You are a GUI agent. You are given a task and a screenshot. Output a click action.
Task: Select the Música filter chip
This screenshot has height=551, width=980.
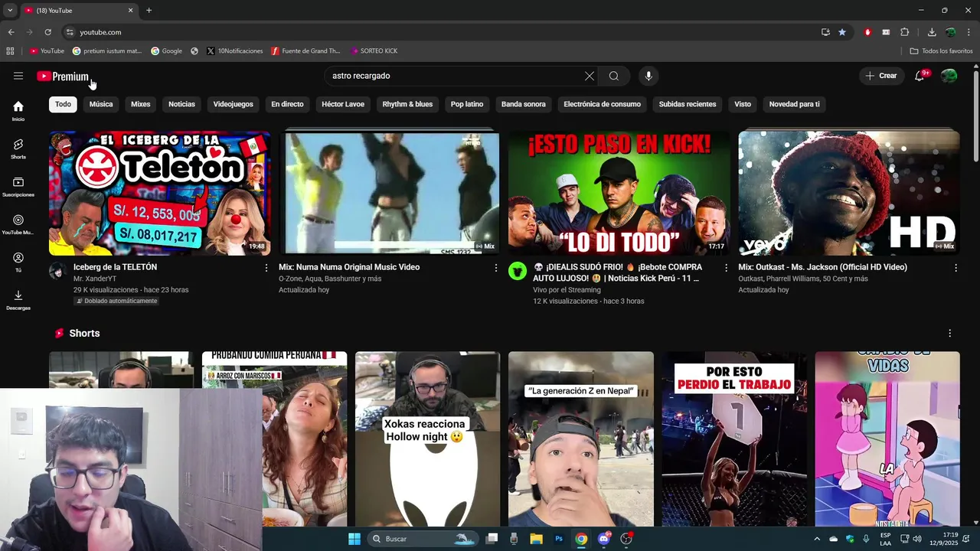[101, 104]
